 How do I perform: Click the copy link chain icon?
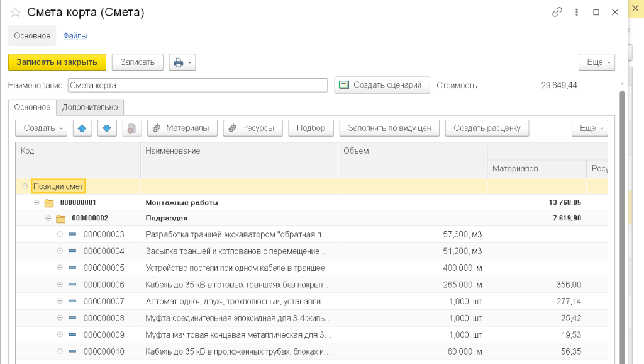557,12
